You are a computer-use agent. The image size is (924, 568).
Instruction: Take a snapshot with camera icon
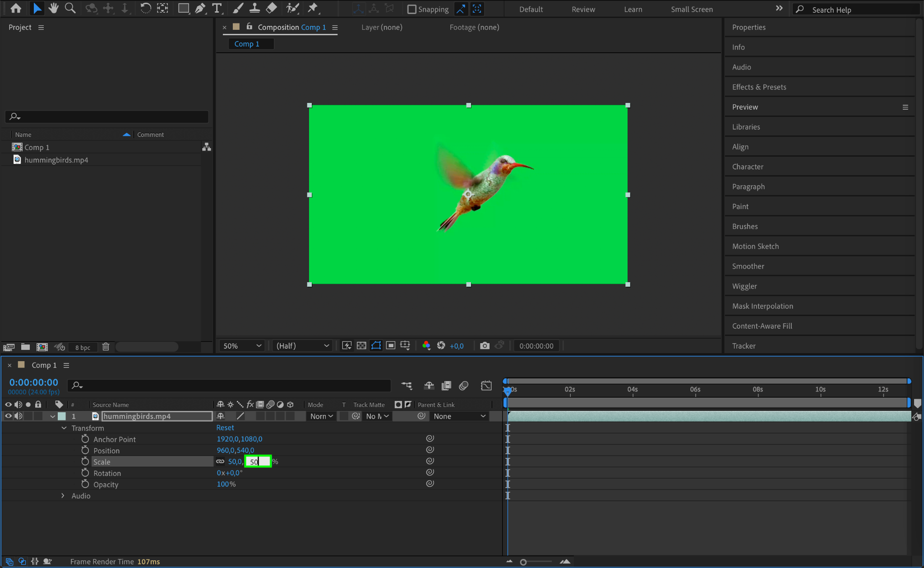coord(485,345)
